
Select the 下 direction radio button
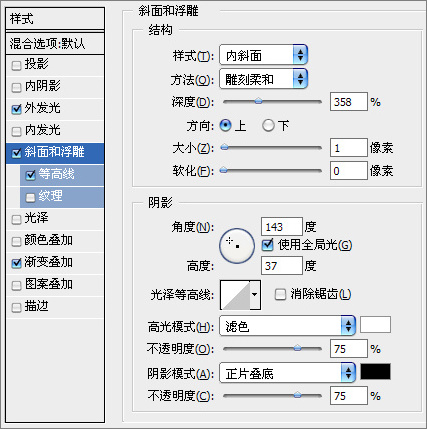[x=268, y=126]
